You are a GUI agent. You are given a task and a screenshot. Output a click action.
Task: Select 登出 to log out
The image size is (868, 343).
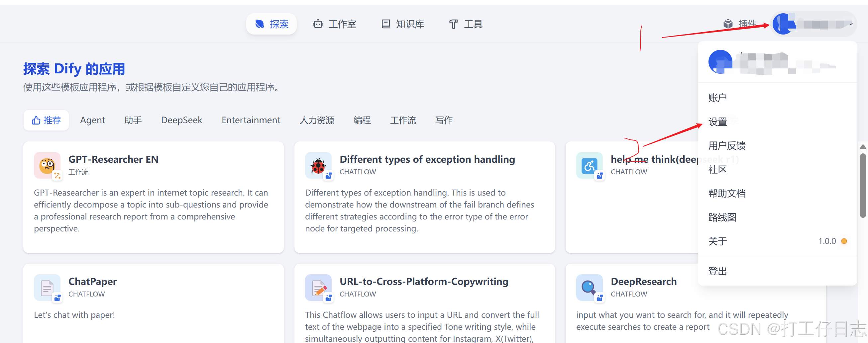[717, 271]
